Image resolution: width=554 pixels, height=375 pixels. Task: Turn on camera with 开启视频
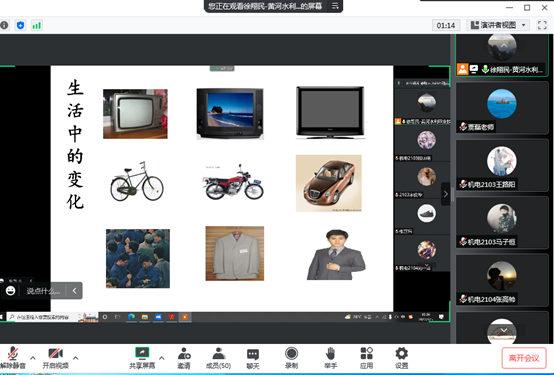[x=55, y=358]
